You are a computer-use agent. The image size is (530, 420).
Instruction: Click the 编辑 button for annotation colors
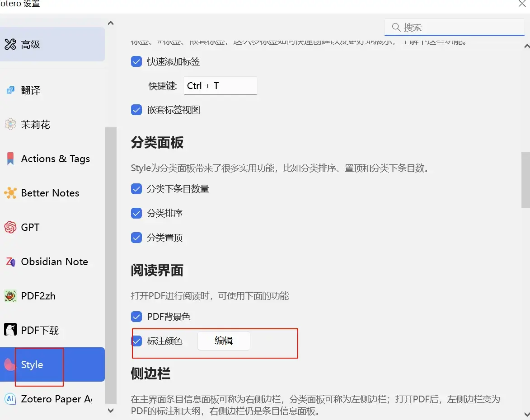(x=224, y=341)
